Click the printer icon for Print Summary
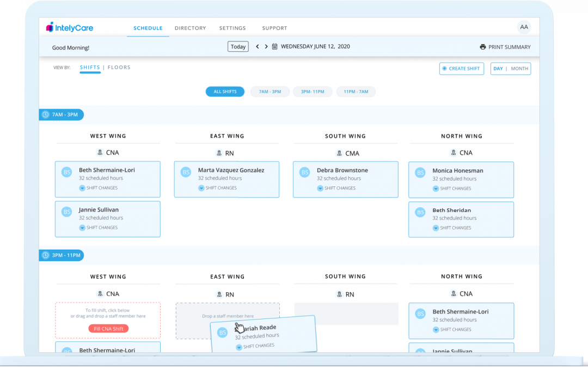 pyautogui.click(x=482, y=47)
